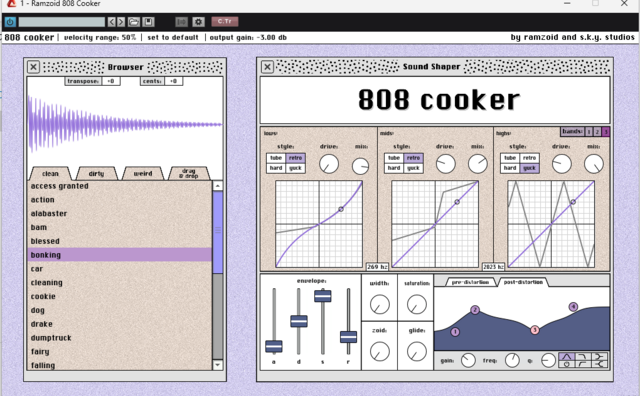Set the band count to 2
This screenshot has height=396, width=640.
(597, 131)
